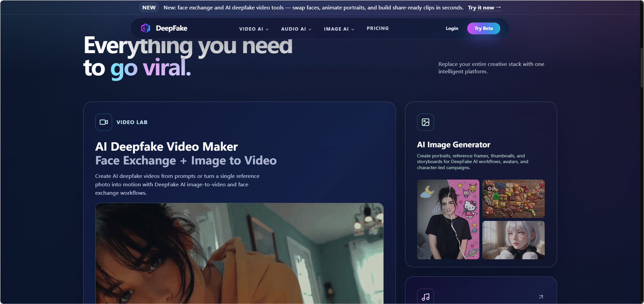Click the NEW badge in the banner
Screen dimensions: 644x304
(149, 7)
